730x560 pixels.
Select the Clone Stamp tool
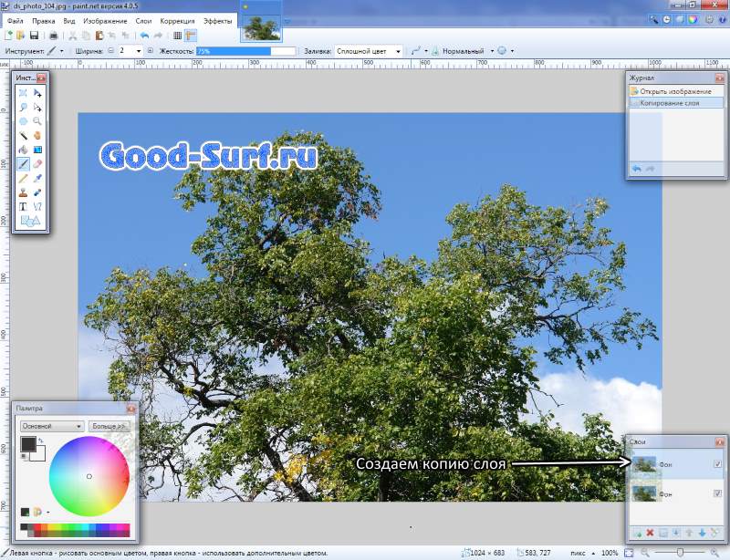23,192
